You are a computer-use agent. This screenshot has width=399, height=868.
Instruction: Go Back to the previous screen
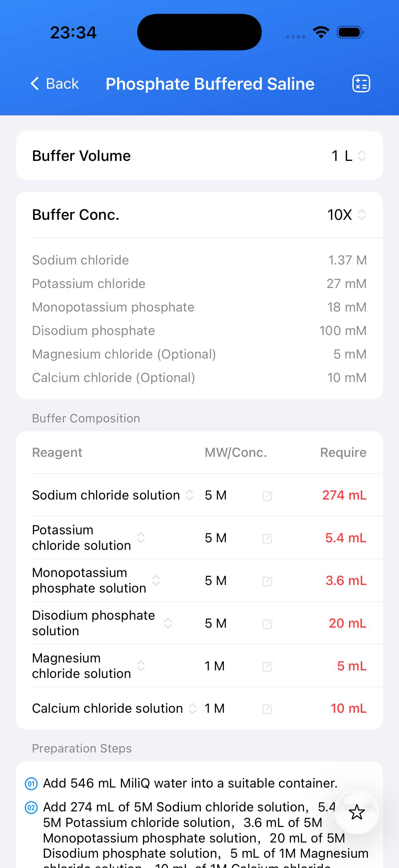pos(62,83)
